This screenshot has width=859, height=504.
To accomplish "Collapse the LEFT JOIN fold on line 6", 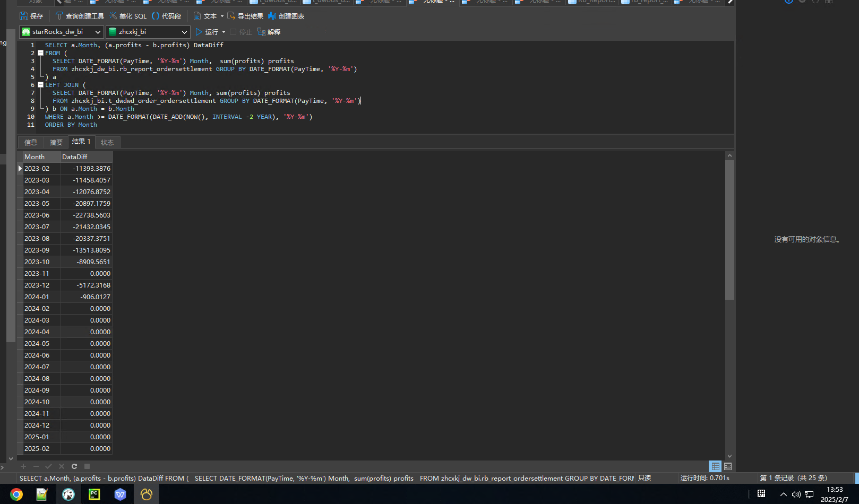I will (40, 85).
